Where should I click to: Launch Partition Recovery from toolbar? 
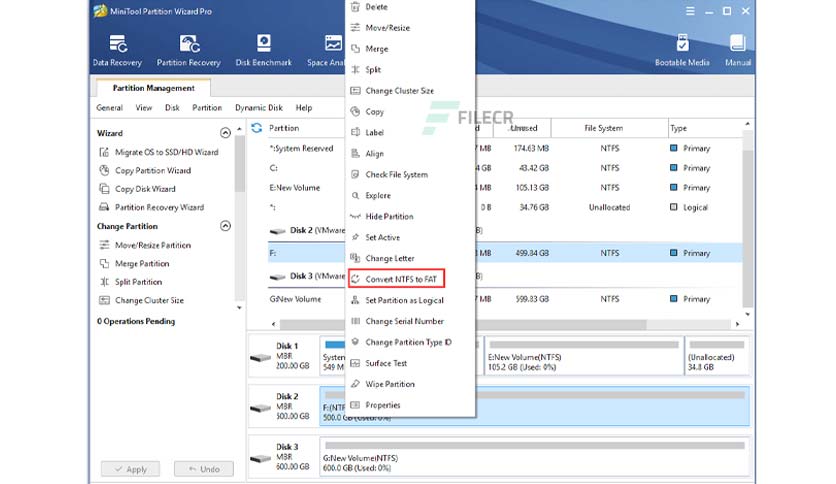pyautogui.click(x=189, y=51)
